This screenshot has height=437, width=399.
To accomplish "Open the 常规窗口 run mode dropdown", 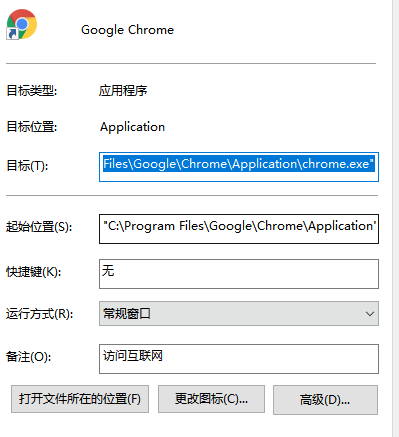I will [239, 314].
